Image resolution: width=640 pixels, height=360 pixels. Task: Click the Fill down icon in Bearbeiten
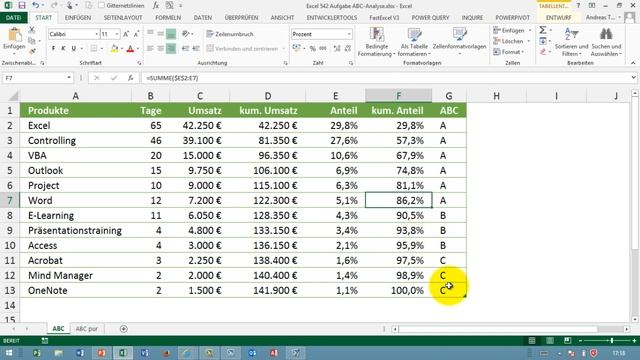point(543,41)
